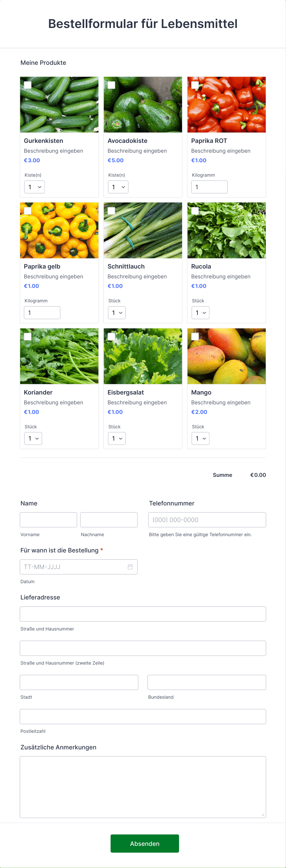Focus the Zusätzliche Anmerkungen text area

(143, 787)
